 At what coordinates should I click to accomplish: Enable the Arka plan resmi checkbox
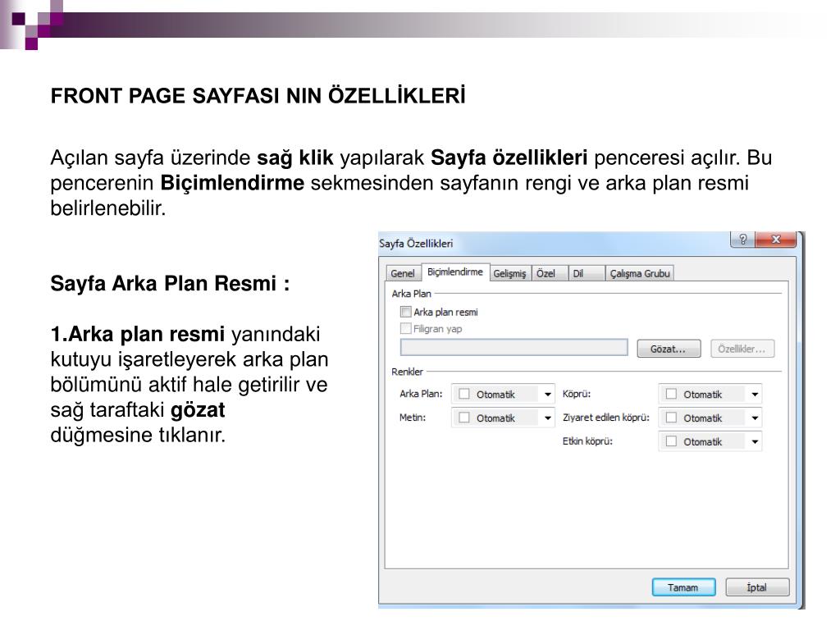pyautogui.click(x=406, y=312)
